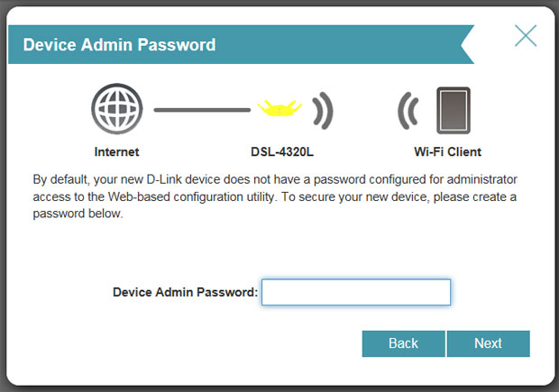Click the notched end of the teal header banner
559x392 pixels.
[464, 45]
